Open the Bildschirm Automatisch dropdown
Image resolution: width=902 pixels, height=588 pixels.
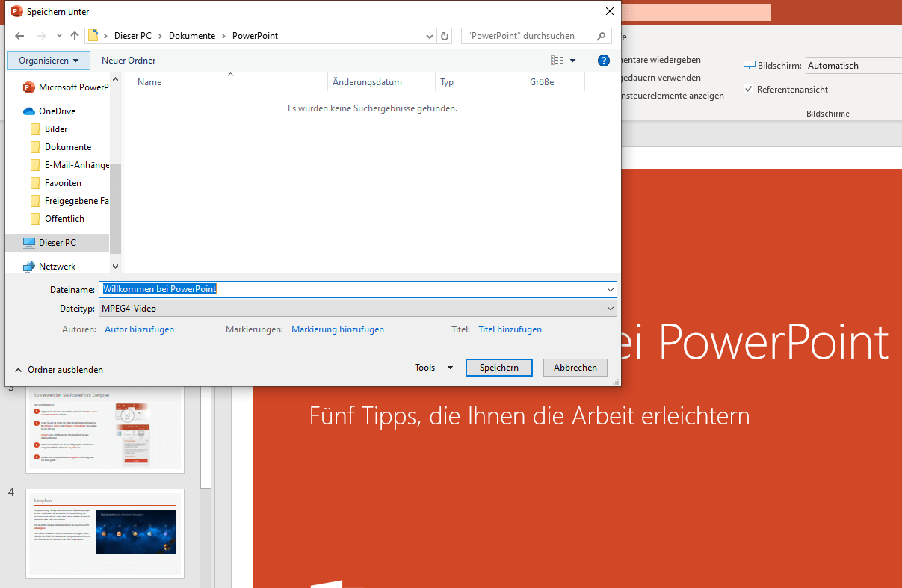[853, 66]
